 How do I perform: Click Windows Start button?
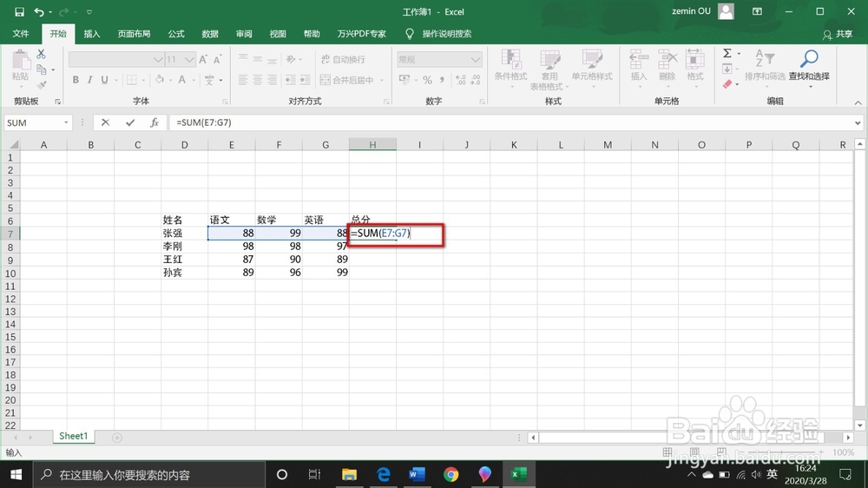coord(16,475)
